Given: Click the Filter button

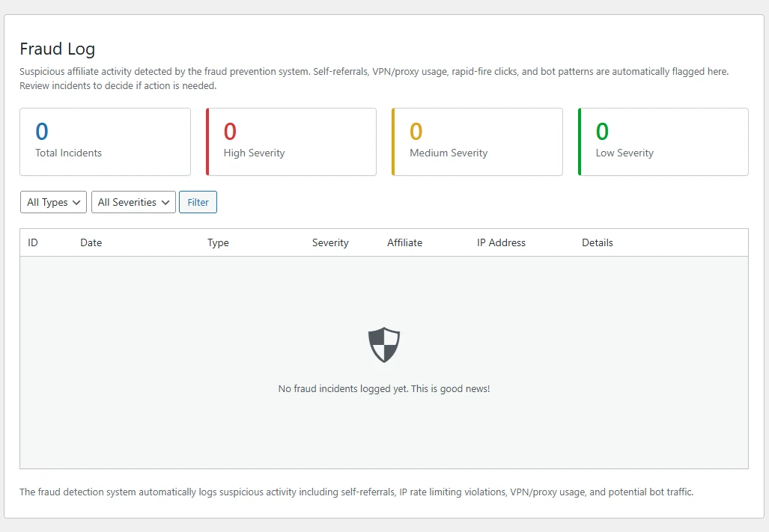Looking at the screenshot, I should pos(198,202).
